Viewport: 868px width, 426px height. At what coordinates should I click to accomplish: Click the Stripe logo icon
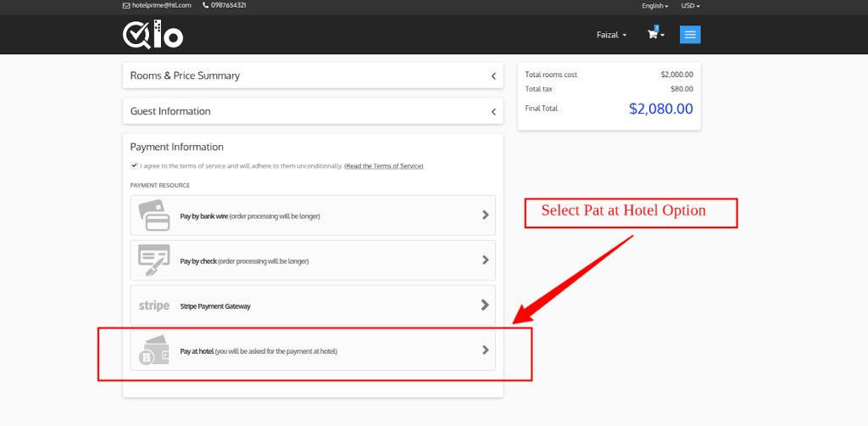click(154, 305)
